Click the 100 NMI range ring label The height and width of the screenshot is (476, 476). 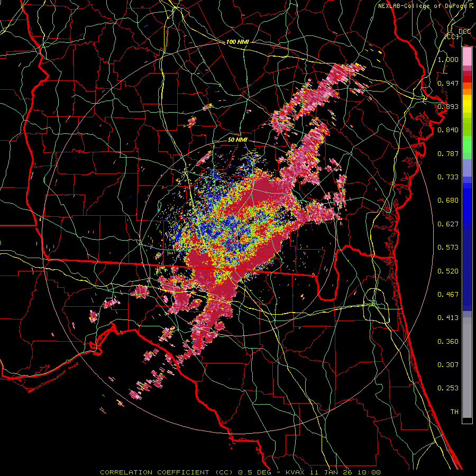tap(237, 42)
